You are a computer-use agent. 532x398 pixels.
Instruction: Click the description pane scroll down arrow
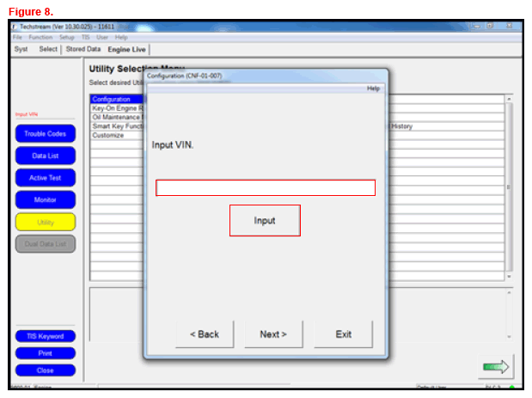pos(509,337)
